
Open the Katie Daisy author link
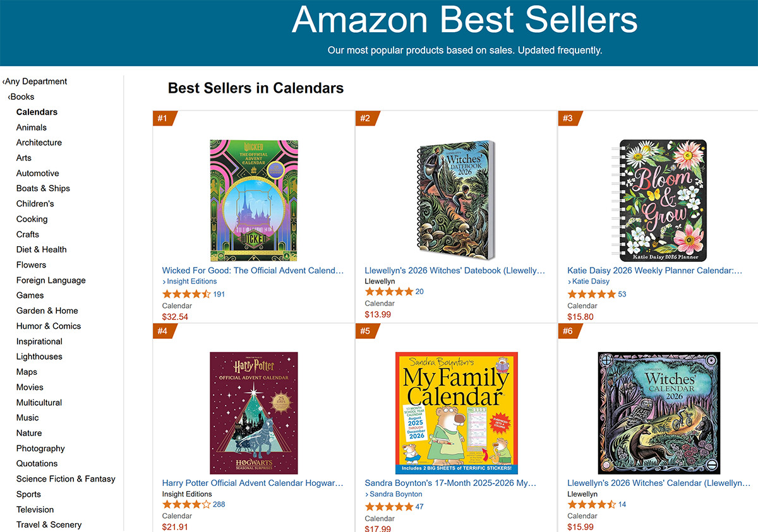coord(589,281)
